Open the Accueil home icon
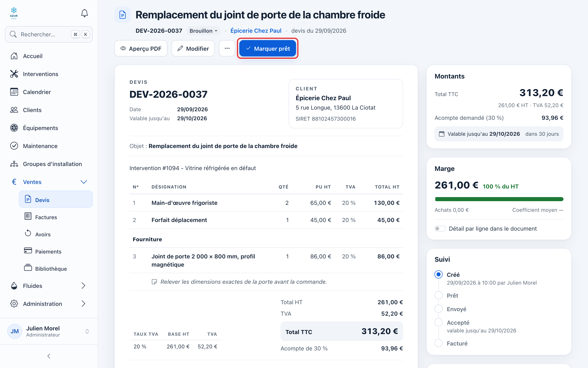This screenshot has width=588, height=368. (x=14, y=56)
